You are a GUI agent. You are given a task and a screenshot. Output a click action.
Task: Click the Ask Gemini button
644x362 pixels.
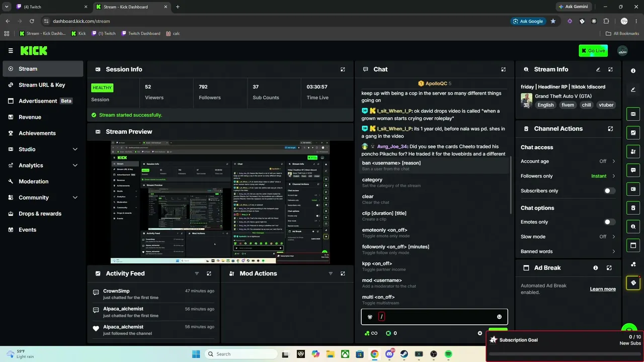(x=573, y=7)
